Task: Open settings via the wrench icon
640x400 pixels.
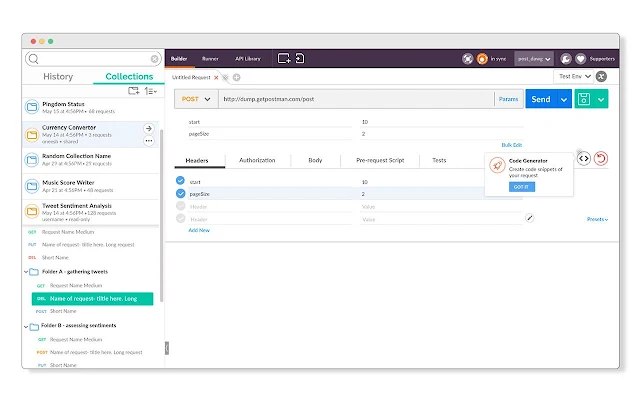Action: [566, 59]
